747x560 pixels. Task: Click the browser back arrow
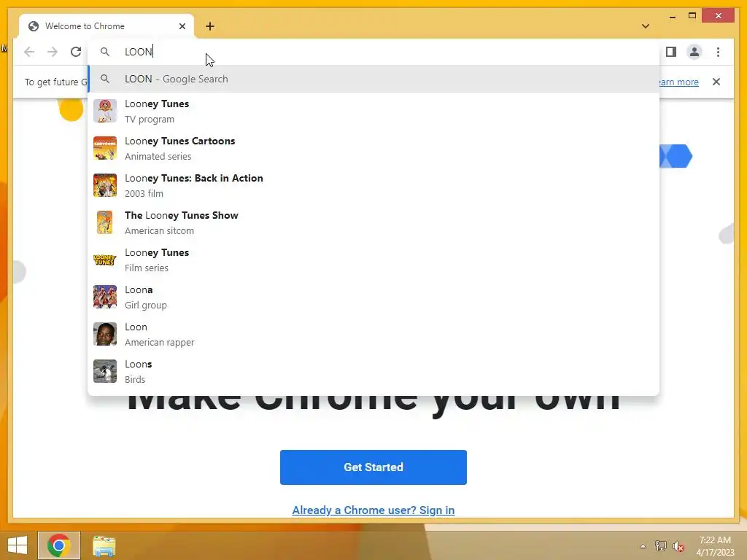pyautogui.click(x=29, y=52)
